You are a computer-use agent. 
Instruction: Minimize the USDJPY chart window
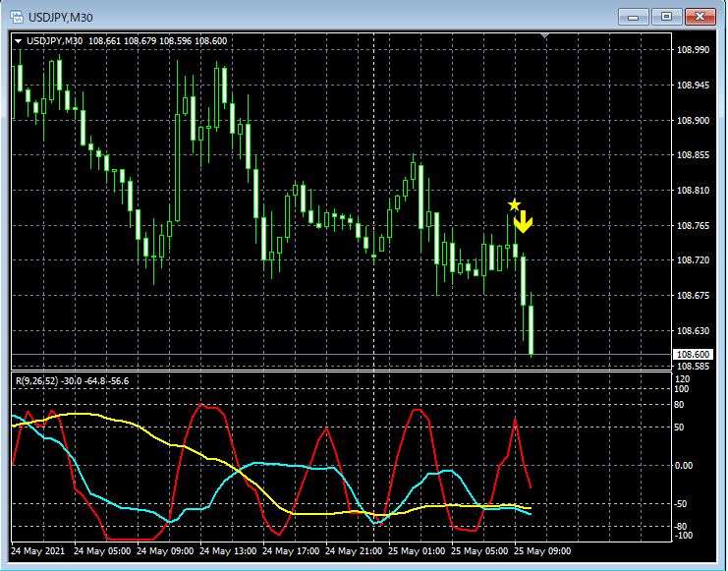pyautogui.click(x=634, y=17)
